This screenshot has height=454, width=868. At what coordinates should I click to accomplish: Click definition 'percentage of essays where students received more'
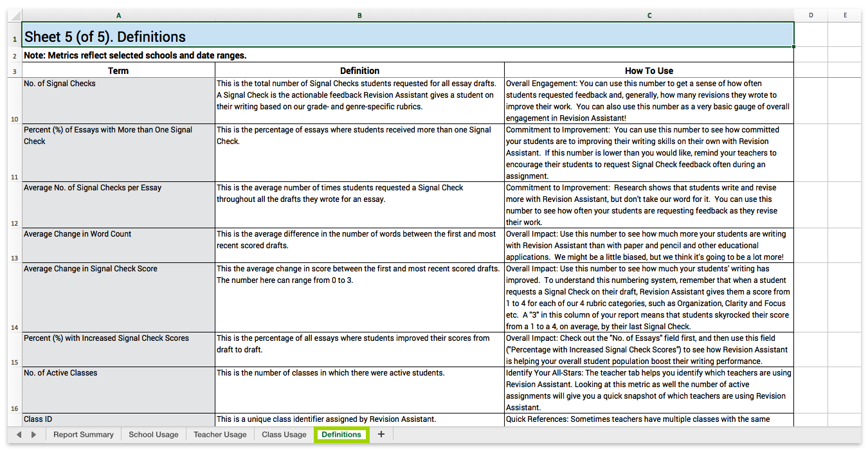tap(359, 153)
